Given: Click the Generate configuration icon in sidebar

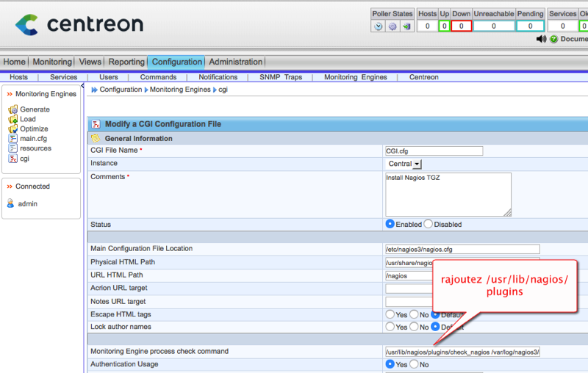Looking at the screenshot, I should click(12, 109).
